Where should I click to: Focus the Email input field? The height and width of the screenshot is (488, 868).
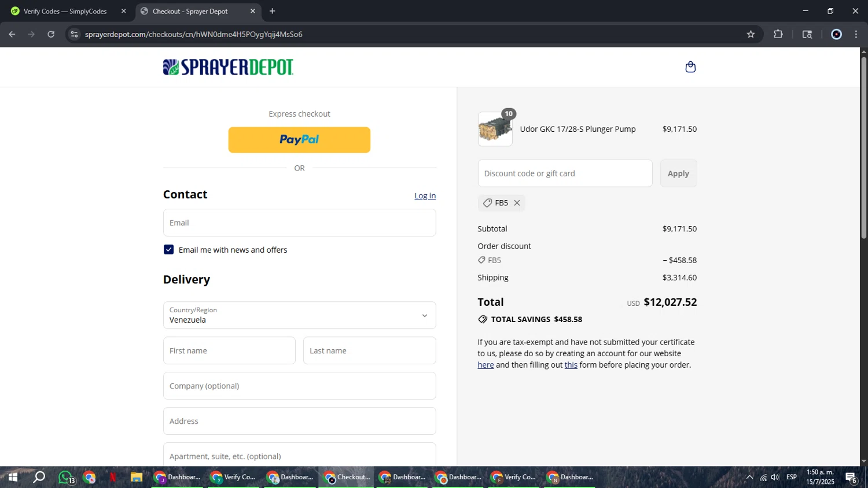point(299,223)
